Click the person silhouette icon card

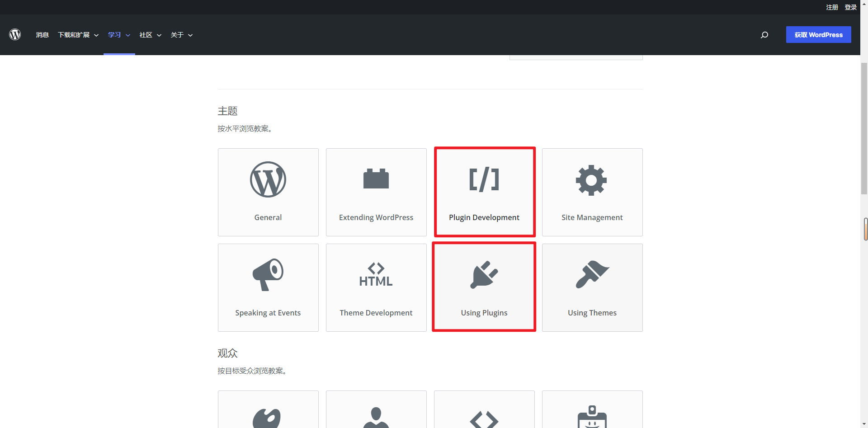376,409
